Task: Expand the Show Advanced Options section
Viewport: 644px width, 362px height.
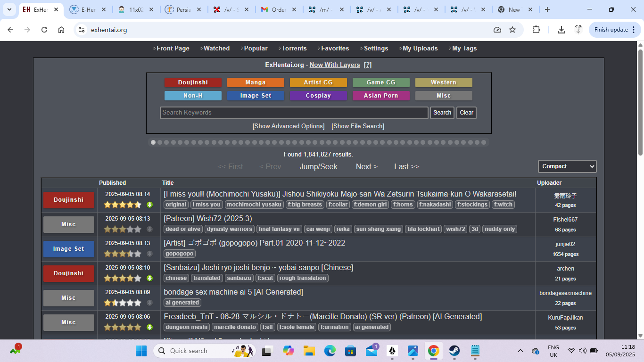Action: 289,126
